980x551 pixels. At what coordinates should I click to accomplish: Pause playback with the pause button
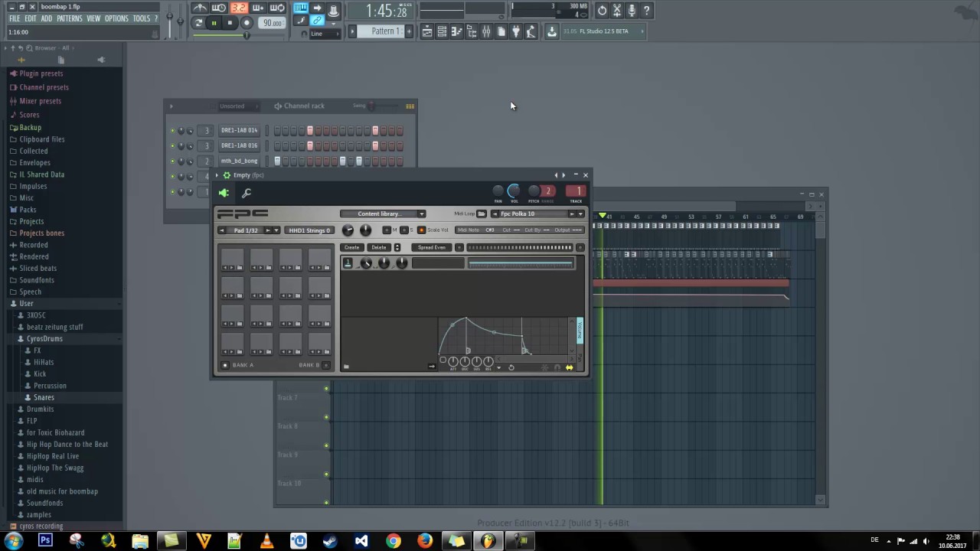tap(214, 23)
